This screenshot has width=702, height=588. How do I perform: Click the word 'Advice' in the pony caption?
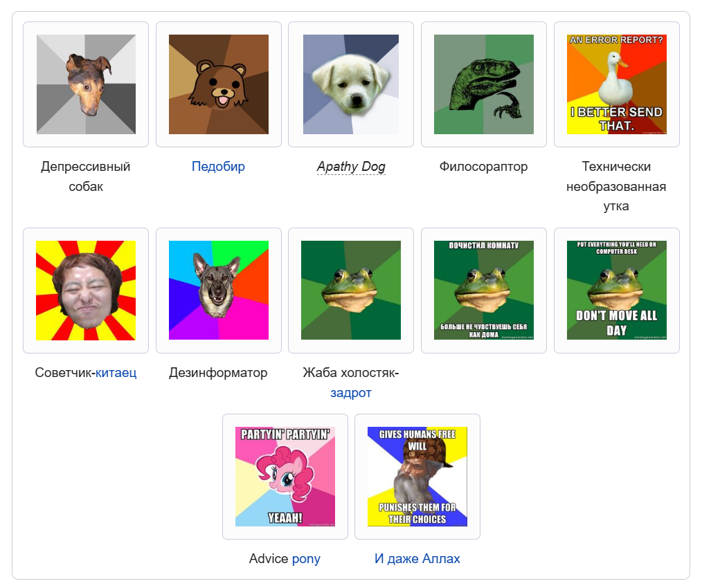coord(269,559)
